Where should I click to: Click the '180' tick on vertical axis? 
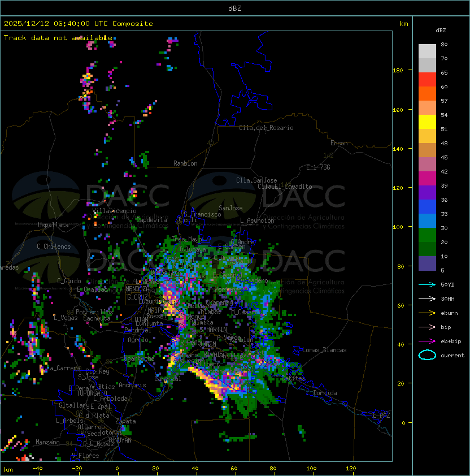coord(398,70)
